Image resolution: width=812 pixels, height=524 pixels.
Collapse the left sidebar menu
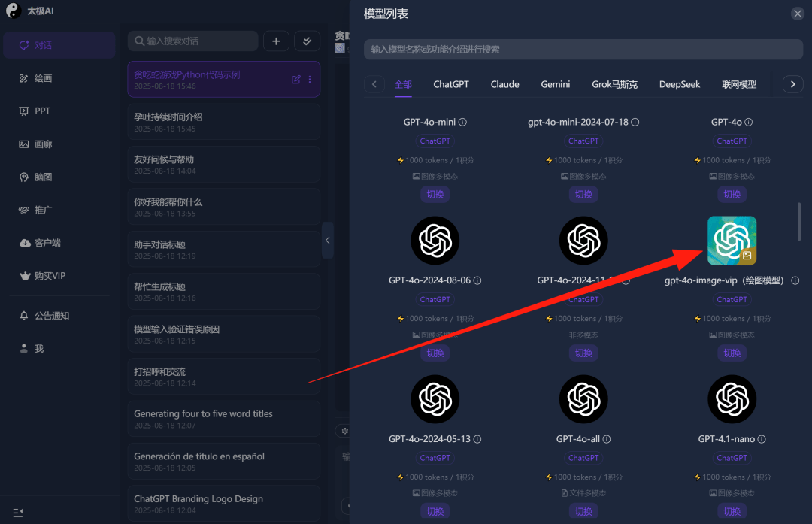18,513
